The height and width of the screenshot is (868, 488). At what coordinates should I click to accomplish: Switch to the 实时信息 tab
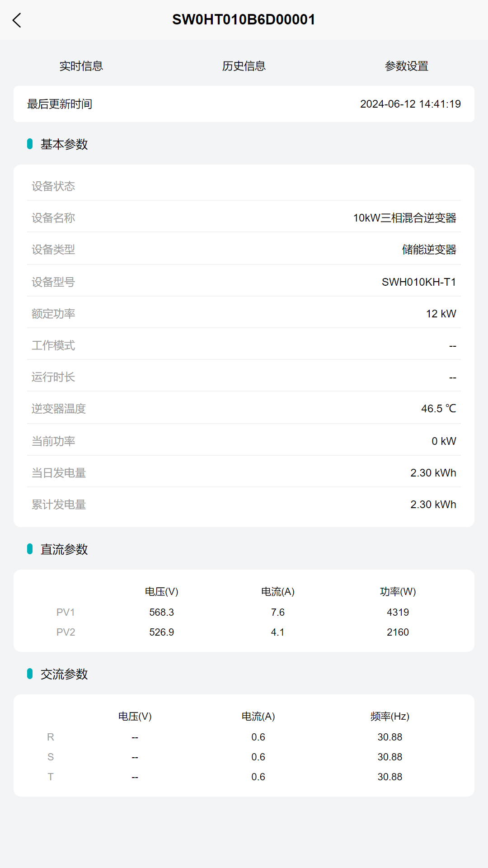pyautogui.click(x=81, y=66)
